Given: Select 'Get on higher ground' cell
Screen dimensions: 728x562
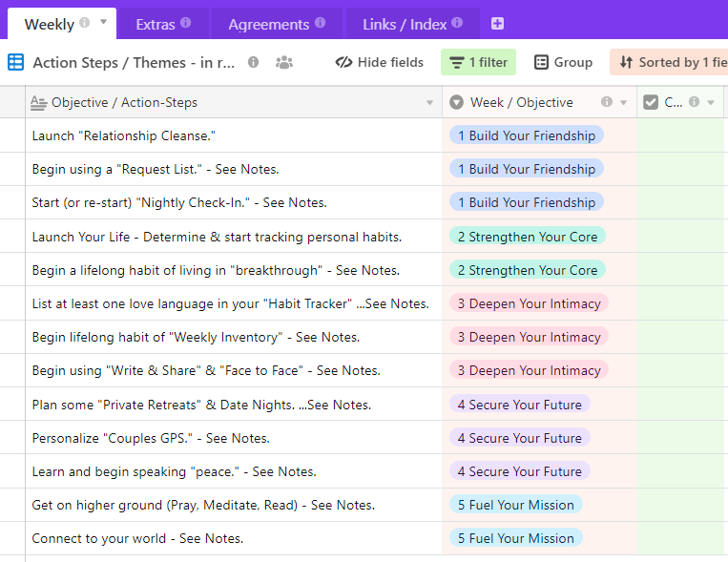Looking at the screenshot, I should [234, 505].
